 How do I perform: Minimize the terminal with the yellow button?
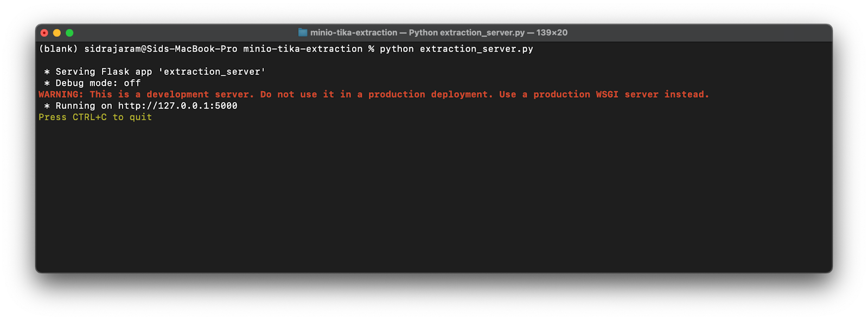[57, 33]
